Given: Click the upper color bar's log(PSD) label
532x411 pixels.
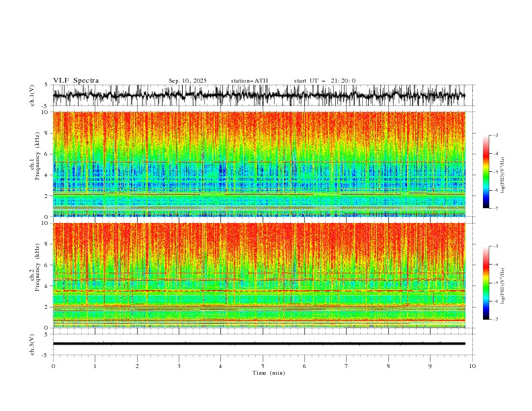Looking at the screenshot, I should 503,175.
